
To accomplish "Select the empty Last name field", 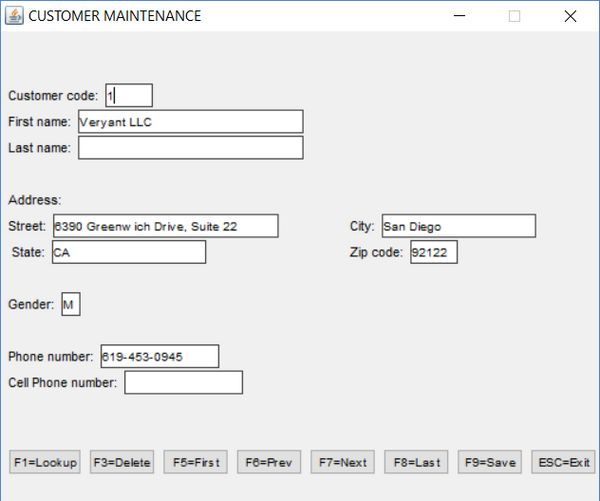I will coord(190,148).
